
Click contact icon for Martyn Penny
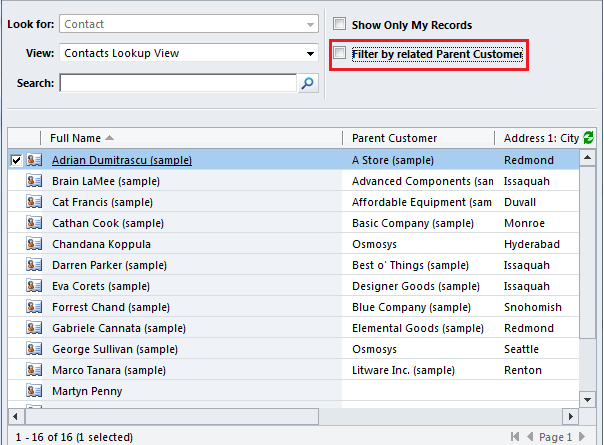click(x=34, y=391)
